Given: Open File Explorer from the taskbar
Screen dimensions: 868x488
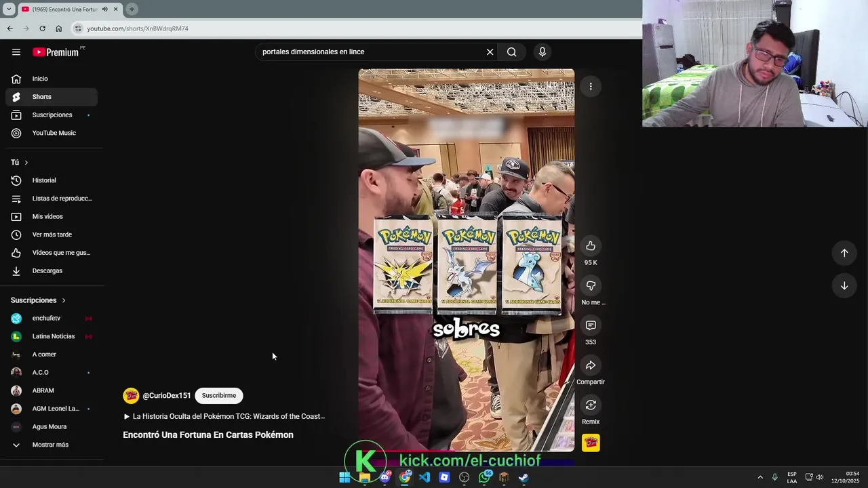Looking at the screenshot, I should pos(365,477).
